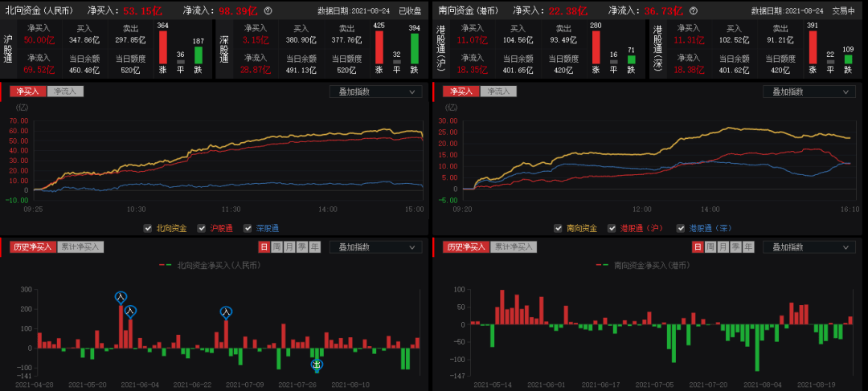Screen dimensions: 868x391
Task: Click help icon beside southbound 净流入 36.73亿
Action: point(699,11)
